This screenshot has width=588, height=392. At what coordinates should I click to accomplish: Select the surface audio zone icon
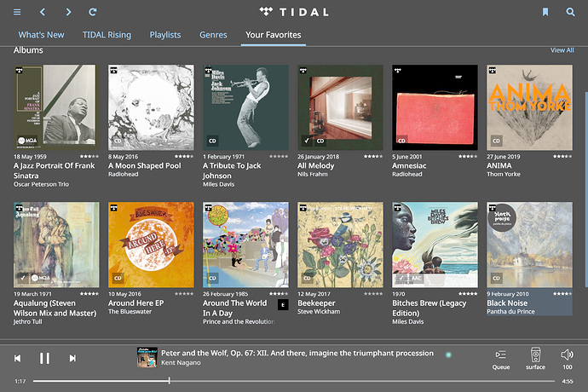coord(535,359)
